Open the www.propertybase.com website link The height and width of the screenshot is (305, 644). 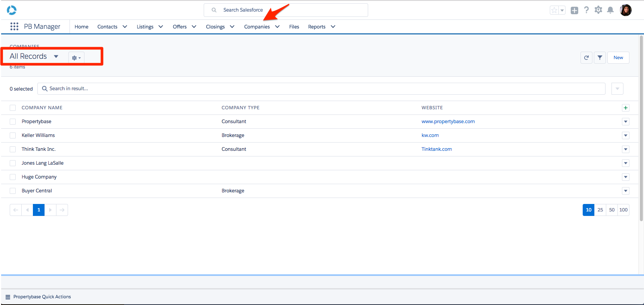coord(448,122)
